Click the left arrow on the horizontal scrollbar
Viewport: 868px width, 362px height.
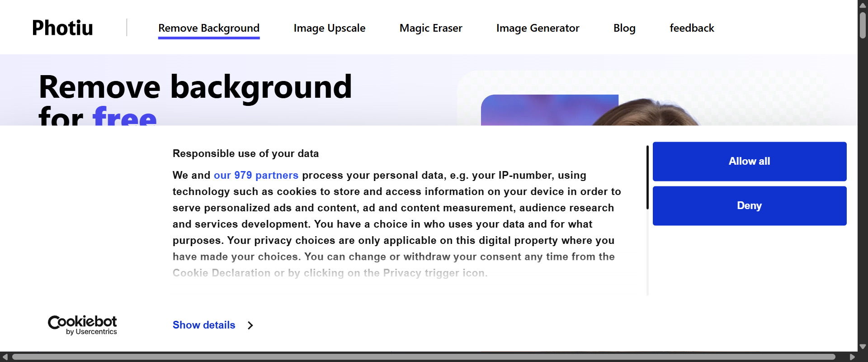[5, 357]
